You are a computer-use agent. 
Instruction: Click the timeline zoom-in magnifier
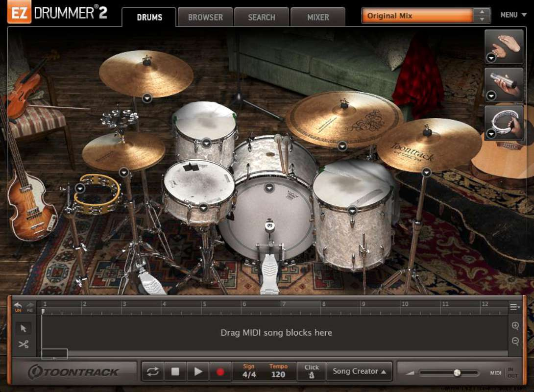514,326
